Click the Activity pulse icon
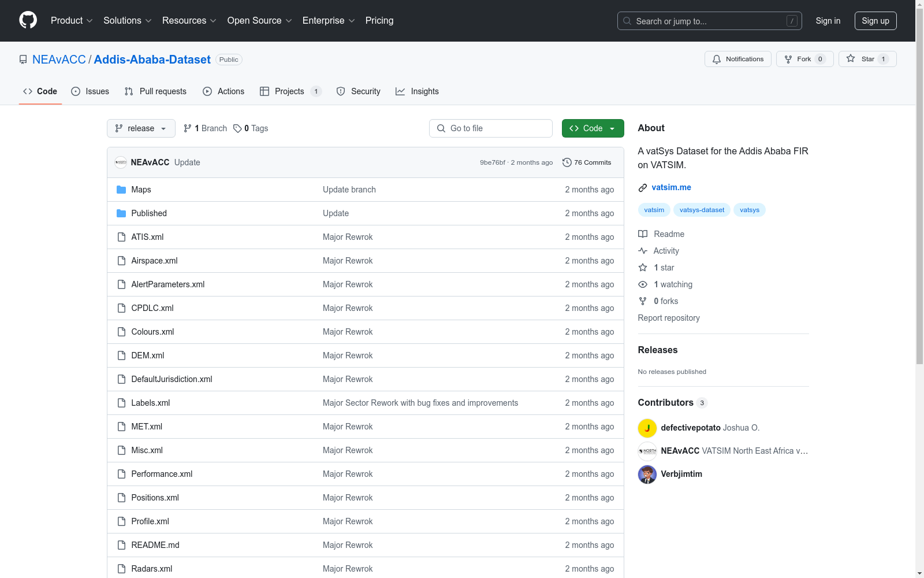This screenshot has height=578, width=924. (643, 251)
